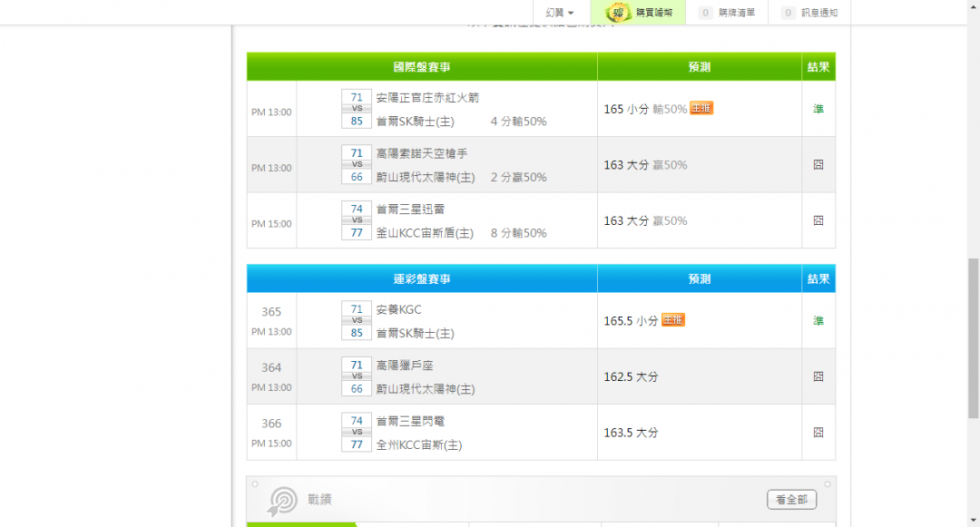The width and height of the screenshot is (980, 527).
Task: Click the result icon for game 366
Action: point(818,433)
